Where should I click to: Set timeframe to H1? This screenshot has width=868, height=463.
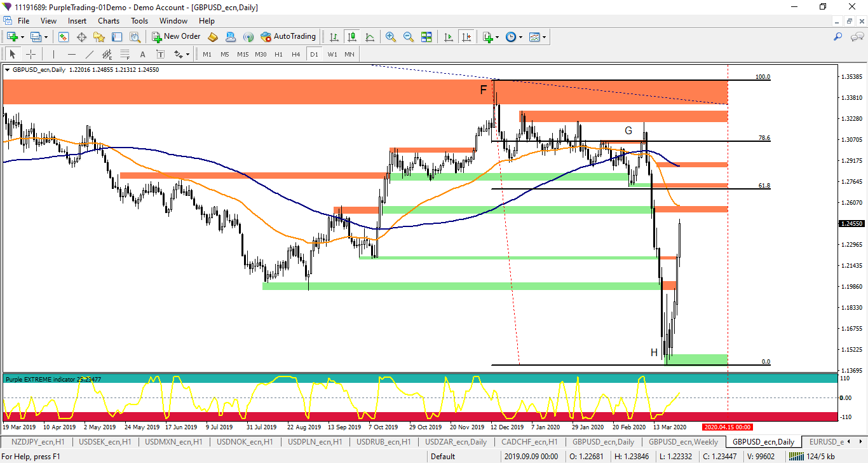pos(278,54)
